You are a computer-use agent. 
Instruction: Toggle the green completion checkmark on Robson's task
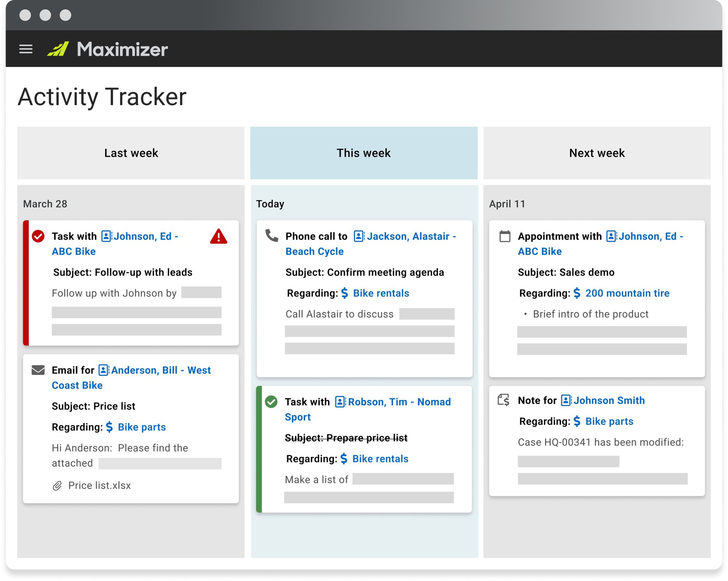(x=272, y=402)
